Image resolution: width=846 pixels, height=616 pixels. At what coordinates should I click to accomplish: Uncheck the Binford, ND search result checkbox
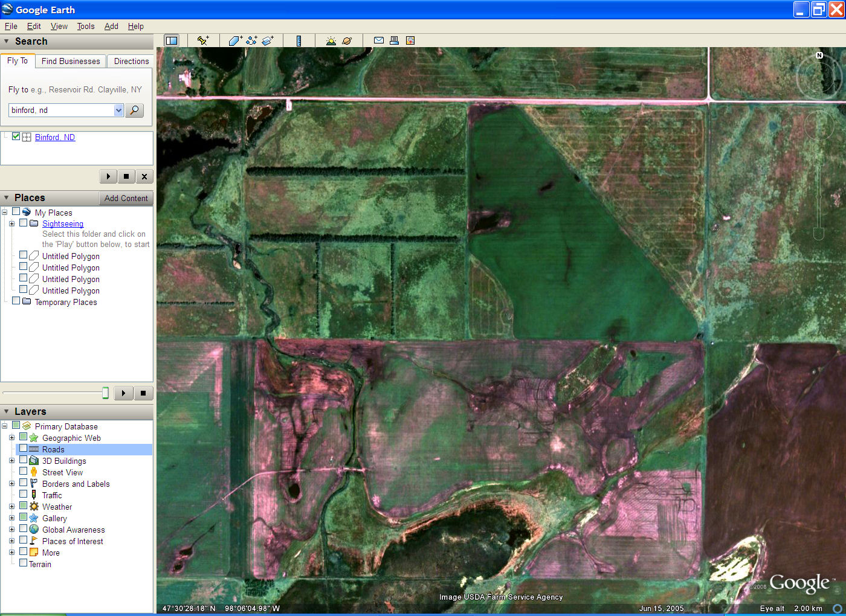coord(16,136)
